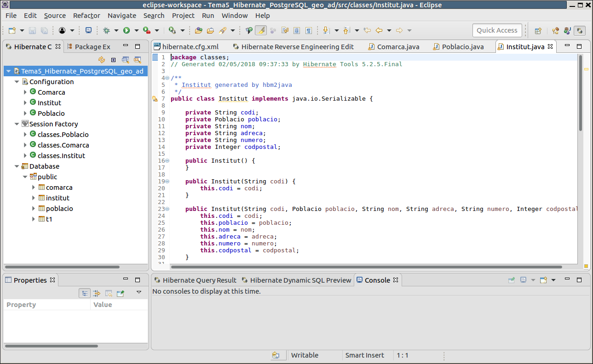Select classes.Institut under Session Factory
Screen dimensions: 593x364
(61, 156)
